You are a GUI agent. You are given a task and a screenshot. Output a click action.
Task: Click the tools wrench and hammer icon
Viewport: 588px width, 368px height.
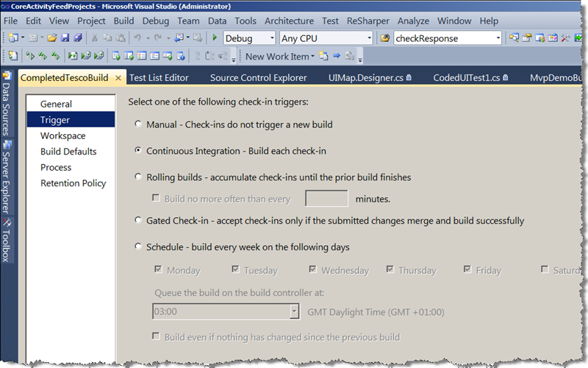tap(565, 38)
